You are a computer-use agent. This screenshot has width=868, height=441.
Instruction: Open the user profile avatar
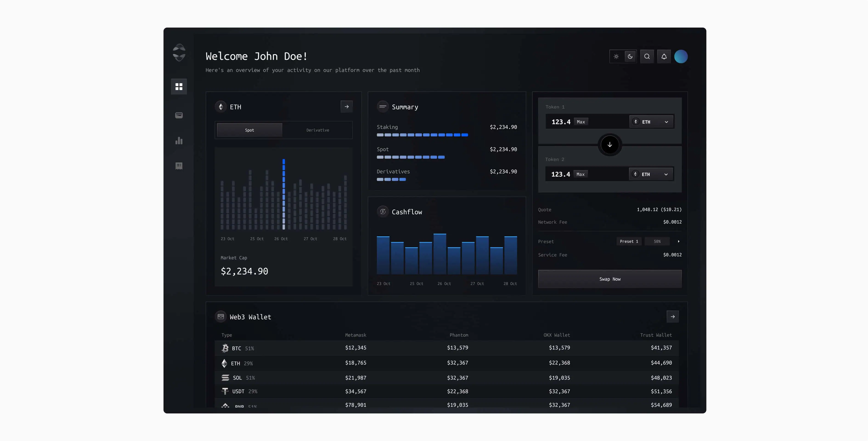681,57
